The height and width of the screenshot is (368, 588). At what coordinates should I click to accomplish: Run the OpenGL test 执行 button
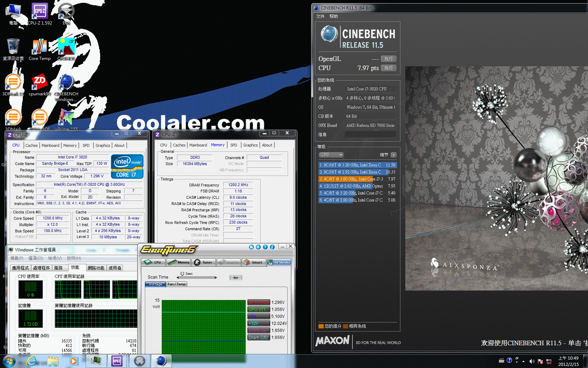pos(388,59)
